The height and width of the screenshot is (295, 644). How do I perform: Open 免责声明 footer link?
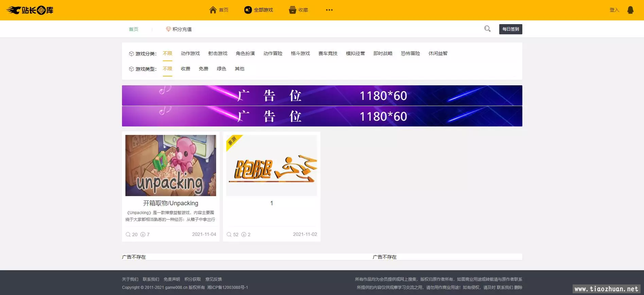click(172, 279)
